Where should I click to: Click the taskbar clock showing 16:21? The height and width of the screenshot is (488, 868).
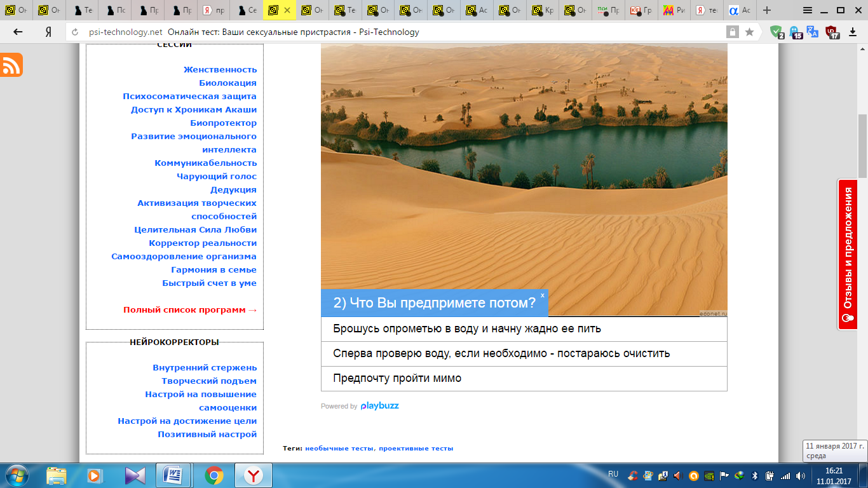[834, 476]
